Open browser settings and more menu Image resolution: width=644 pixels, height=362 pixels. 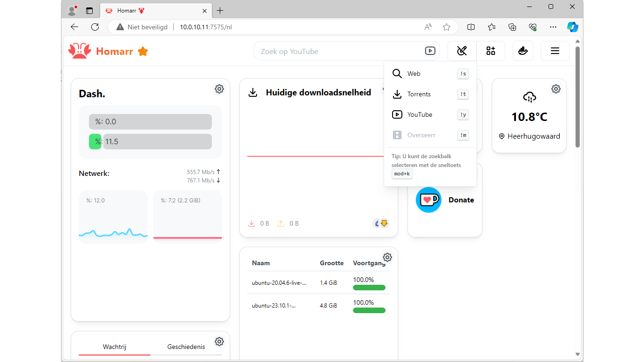tap(553, 27)
